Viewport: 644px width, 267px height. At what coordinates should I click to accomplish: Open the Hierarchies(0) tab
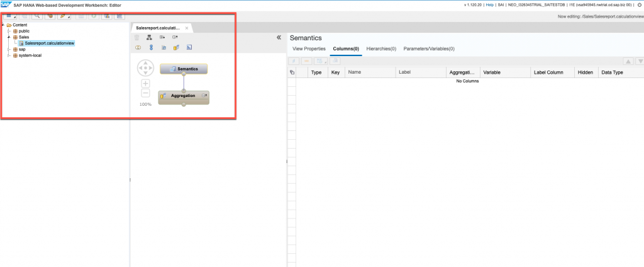pos(381,48)
